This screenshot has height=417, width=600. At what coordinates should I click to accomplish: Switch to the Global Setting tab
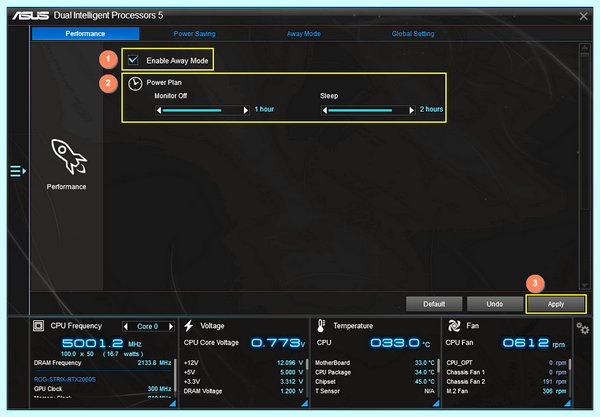pos(413,34)
